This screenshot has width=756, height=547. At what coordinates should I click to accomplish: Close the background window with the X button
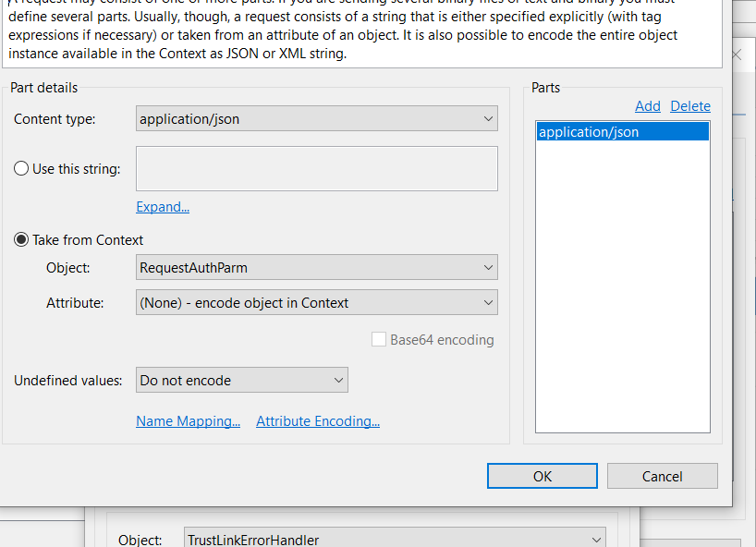pos(737,55)
